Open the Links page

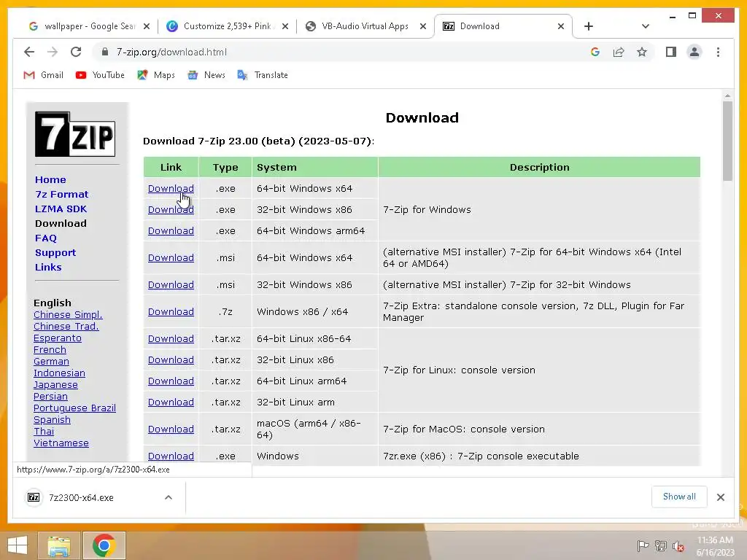click(48, 267)
